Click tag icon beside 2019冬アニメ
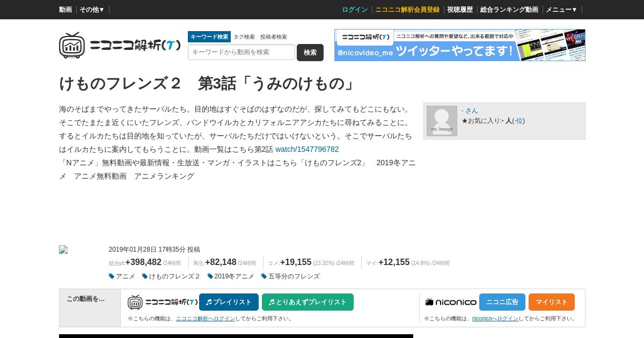644x338 pixels. click(x=210, y=276)
